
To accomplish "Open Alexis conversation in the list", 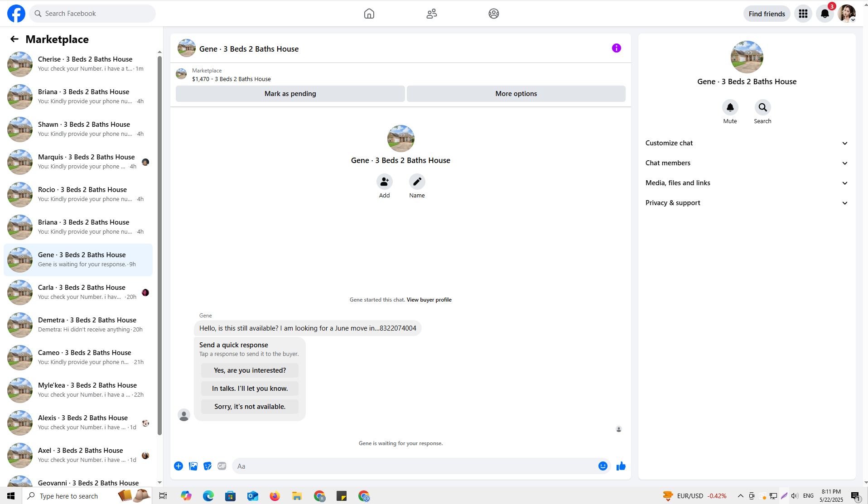I will [78, 423].
